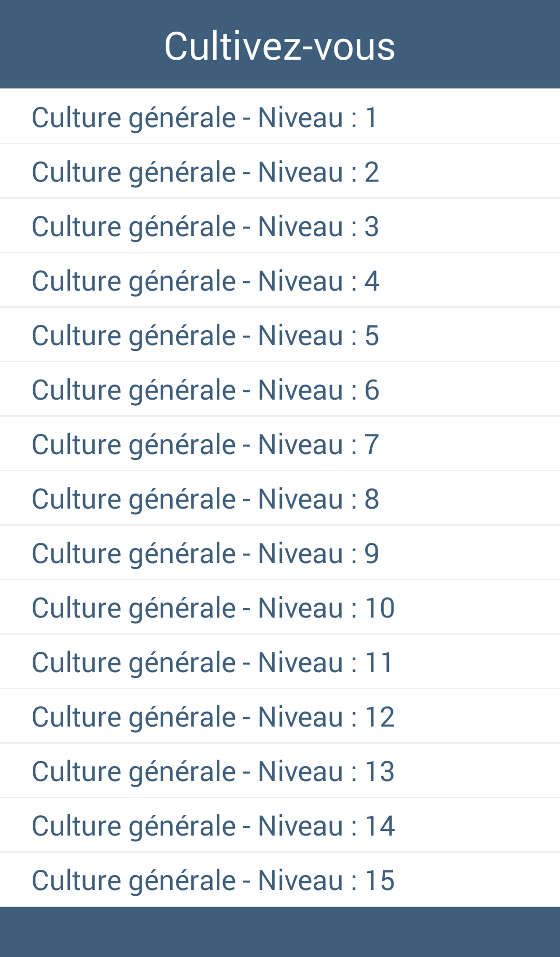Tap Culture générale Niveau 3
Image resolution: width=560 pixels, height=957 pixels.
(x=280, y=226)
